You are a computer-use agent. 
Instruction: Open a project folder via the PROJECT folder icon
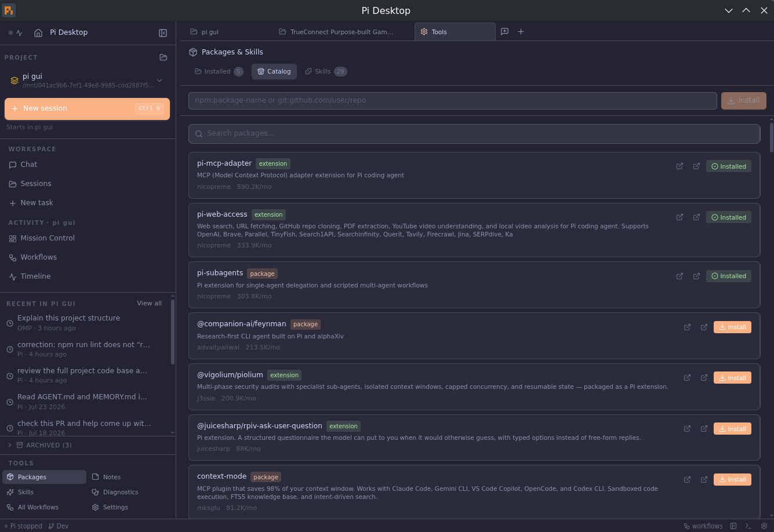pyautogui.click(x=163, y=57)
